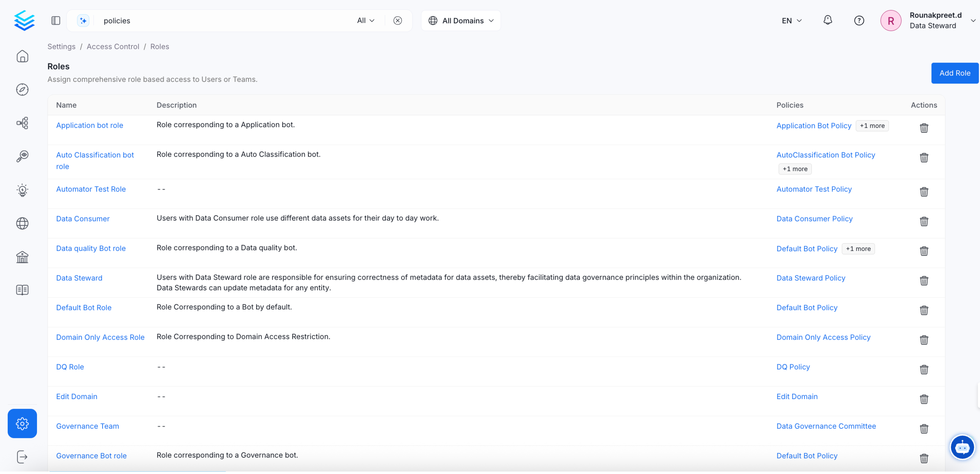Click the logout icon in sidebar

point(22,457)
